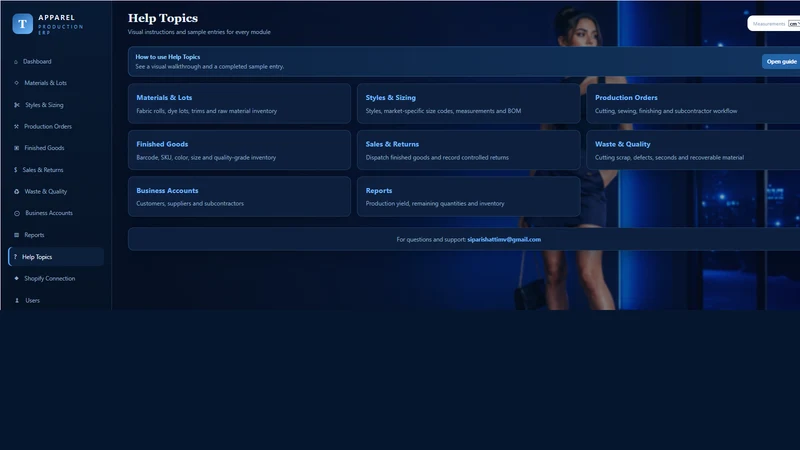Screen dimensions: 800x450
Task: Click 'Barcode, SKU, color, size' description
Action: (206, 158)
